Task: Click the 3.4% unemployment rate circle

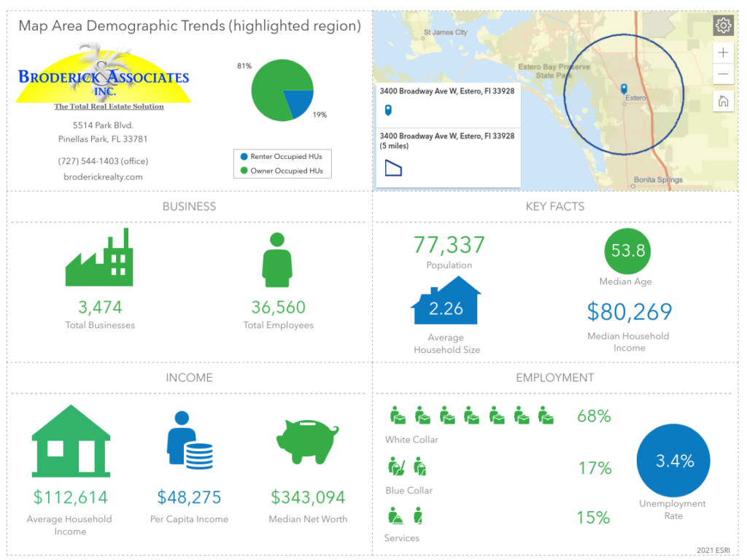Action: [673, 461]
